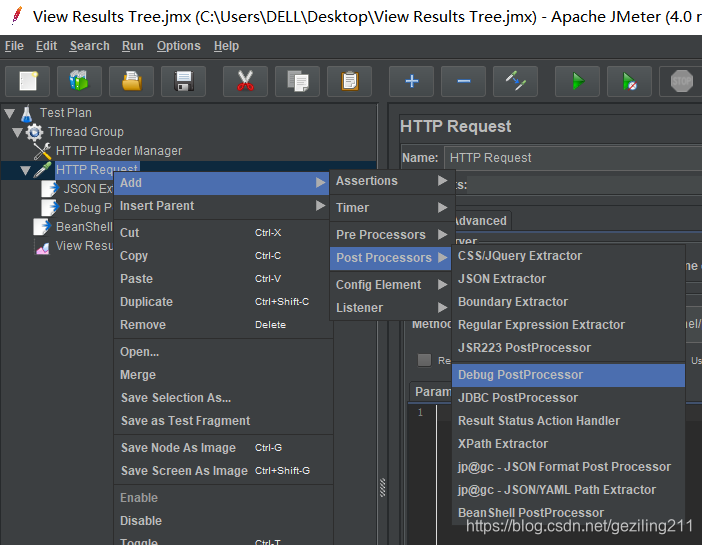The height and width of the screenshot is (545, 702).
Task: Click Copy in the context menu
Action: [223, 256]
